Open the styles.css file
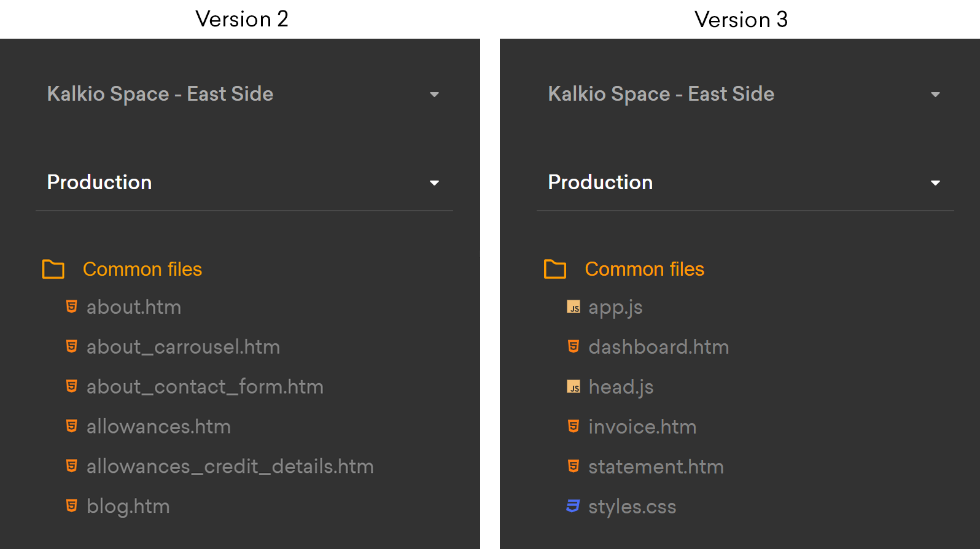 tap(632, 507)
